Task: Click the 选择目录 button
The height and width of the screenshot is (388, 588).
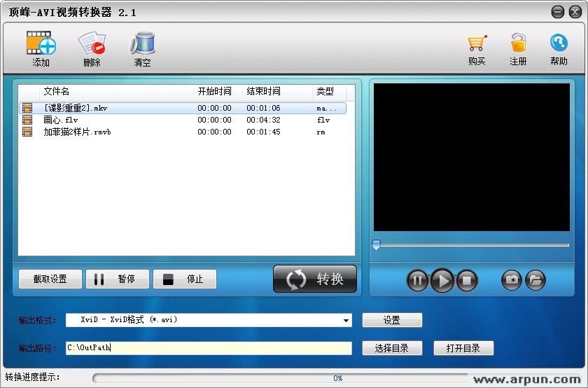Action: [x=392, y=348]
